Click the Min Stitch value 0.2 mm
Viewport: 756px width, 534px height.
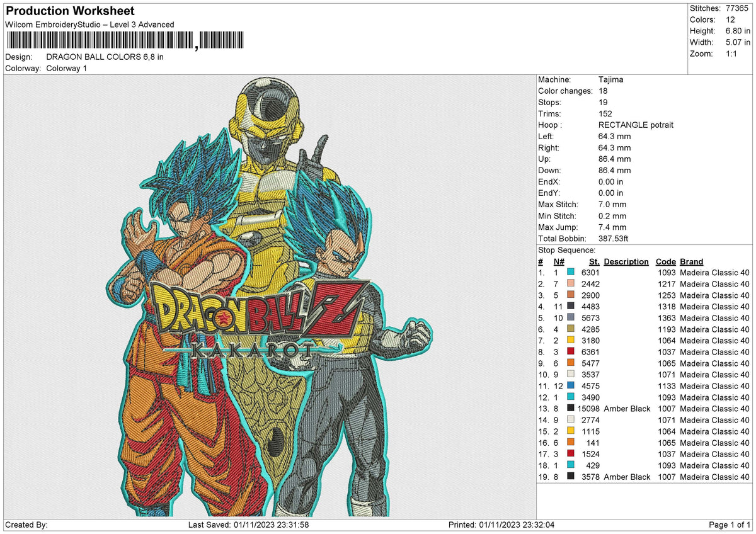tap(612, 215)
